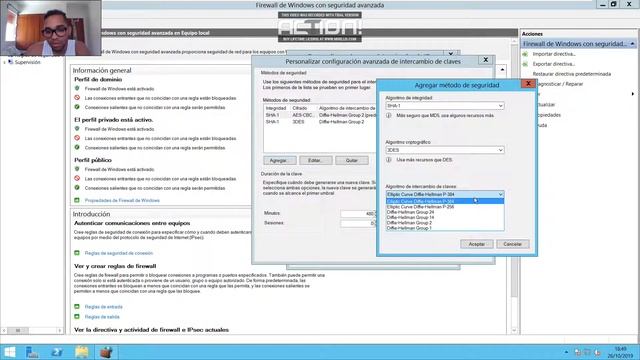The height and width of the screenshot is (360, 640).
Task: Click green check under Perfil de dominio firewall activado
Action: pos(77,88)
